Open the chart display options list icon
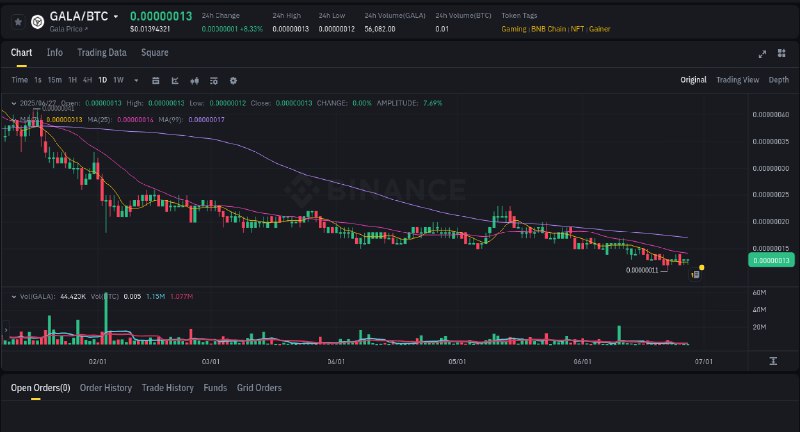The height and width of the screenshot is (432, 800). click(214, 81)
